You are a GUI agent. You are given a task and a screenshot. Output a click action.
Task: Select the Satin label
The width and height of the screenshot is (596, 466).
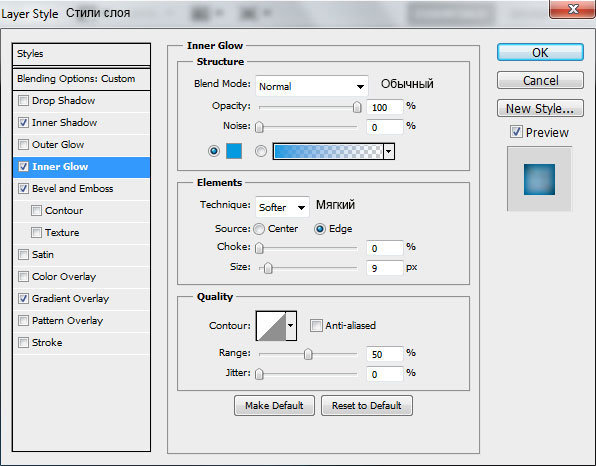[x=43, y=255]
